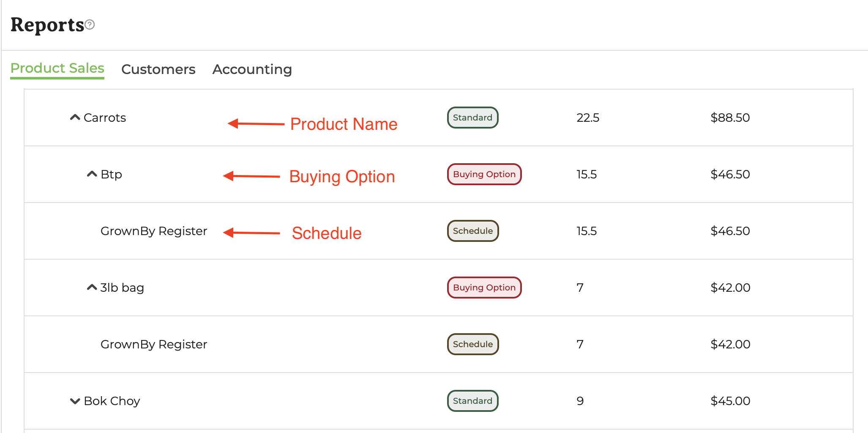The width and height of the screenshot is (868, 433).
Task: Open the Accounting tab
Action: point(252,69)
